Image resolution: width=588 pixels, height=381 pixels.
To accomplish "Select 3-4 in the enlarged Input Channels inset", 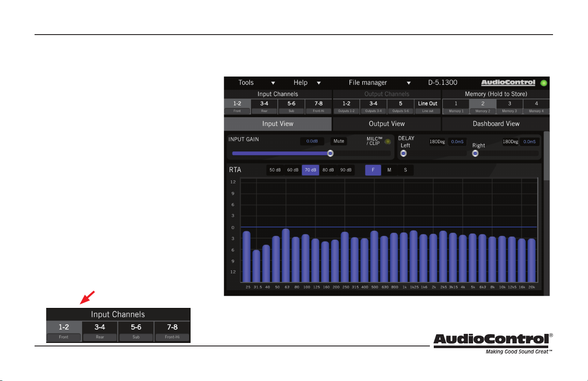I will point(100,327).
